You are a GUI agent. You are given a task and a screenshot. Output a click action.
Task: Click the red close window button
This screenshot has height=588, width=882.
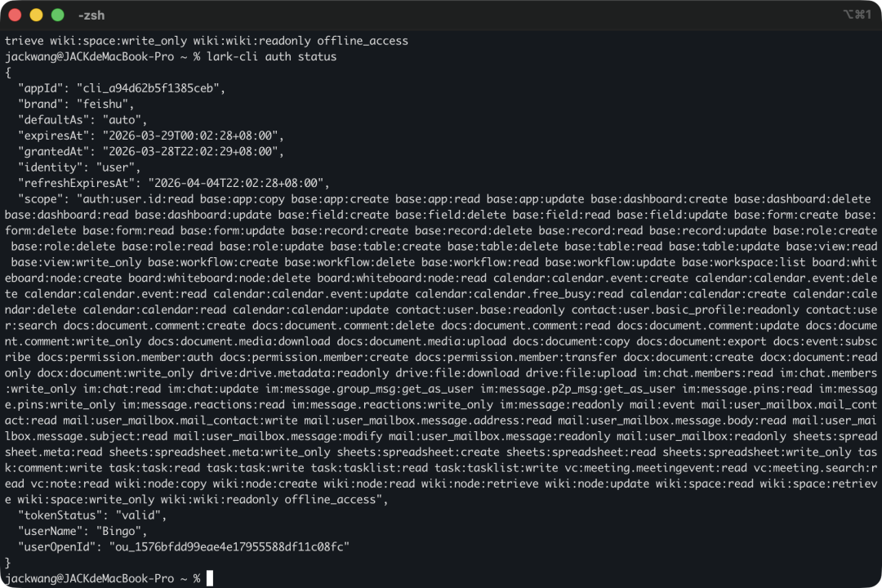15,15
